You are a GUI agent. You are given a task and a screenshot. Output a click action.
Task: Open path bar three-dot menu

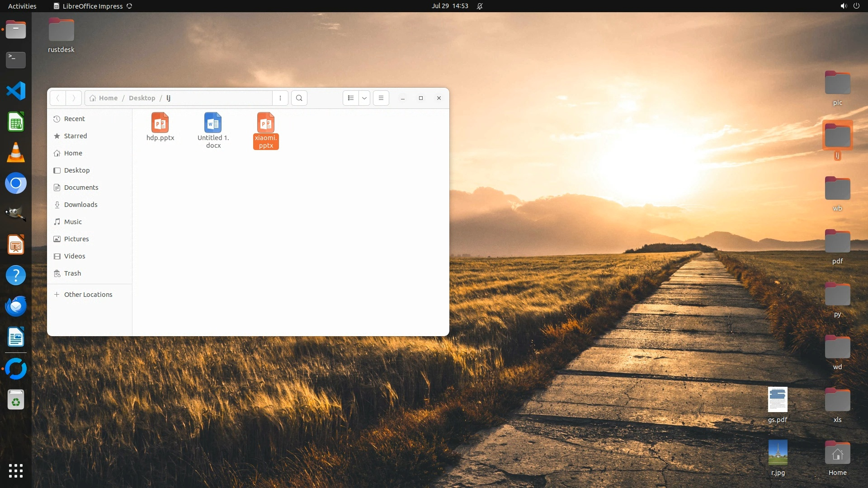[280, 98]
